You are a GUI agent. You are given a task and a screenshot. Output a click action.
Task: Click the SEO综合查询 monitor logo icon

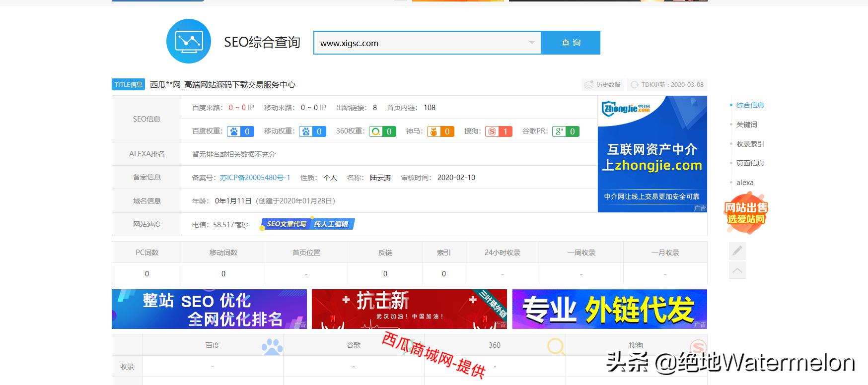coord(189,41)
